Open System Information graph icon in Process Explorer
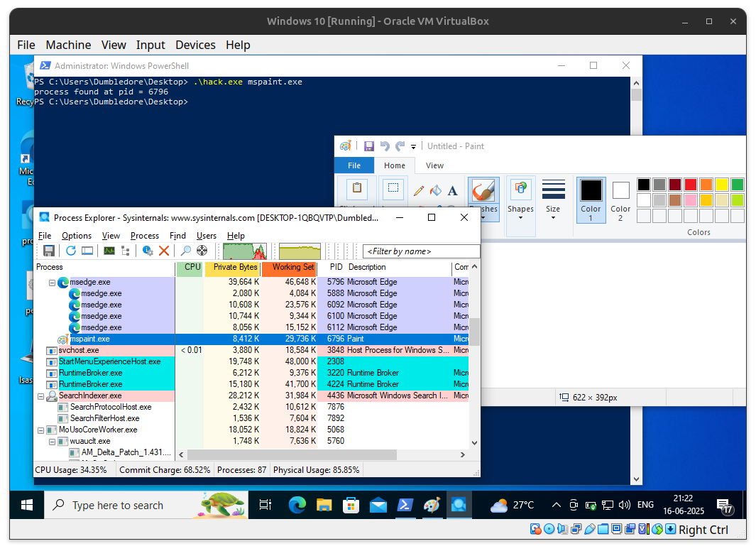Viewport: 756px width, 551px height. click(x=109, y=251)
